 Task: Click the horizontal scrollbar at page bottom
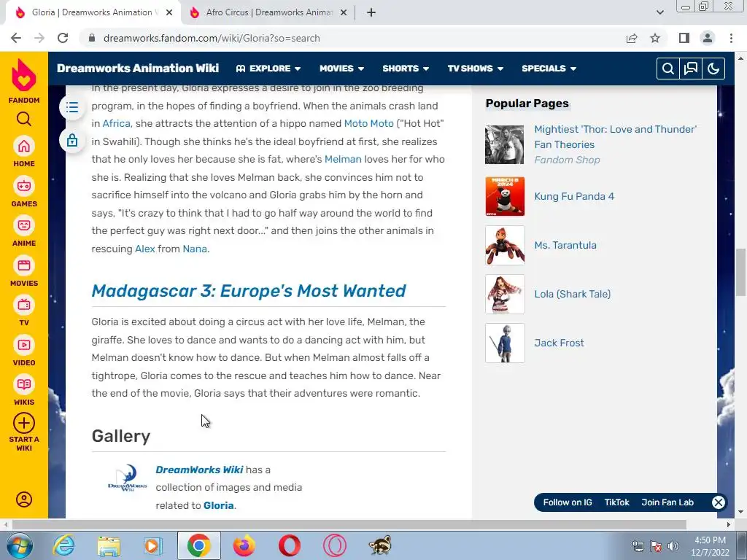click(349, 524)
